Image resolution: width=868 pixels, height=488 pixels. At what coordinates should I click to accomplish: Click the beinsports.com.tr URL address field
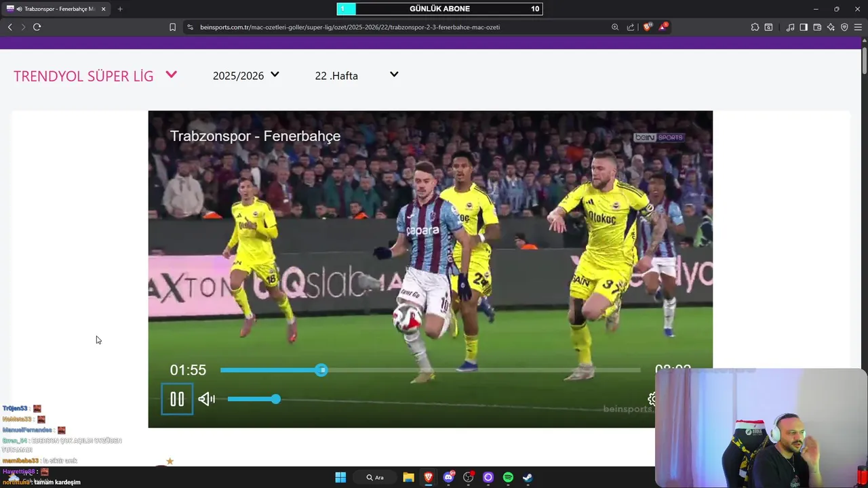350,27
